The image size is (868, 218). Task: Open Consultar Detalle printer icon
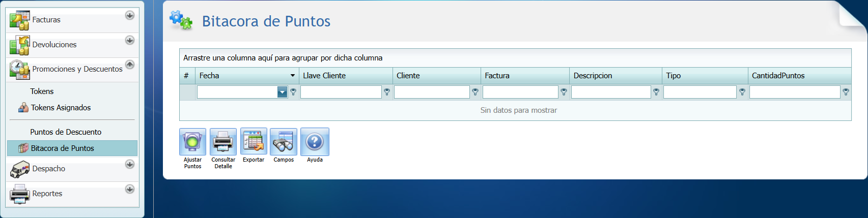point(223,142)
